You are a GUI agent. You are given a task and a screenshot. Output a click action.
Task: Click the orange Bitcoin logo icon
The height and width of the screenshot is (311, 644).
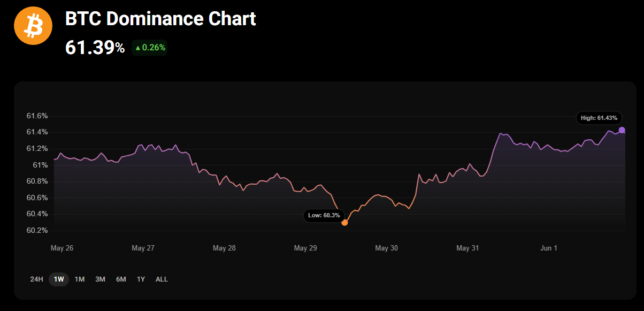(33, 26)
